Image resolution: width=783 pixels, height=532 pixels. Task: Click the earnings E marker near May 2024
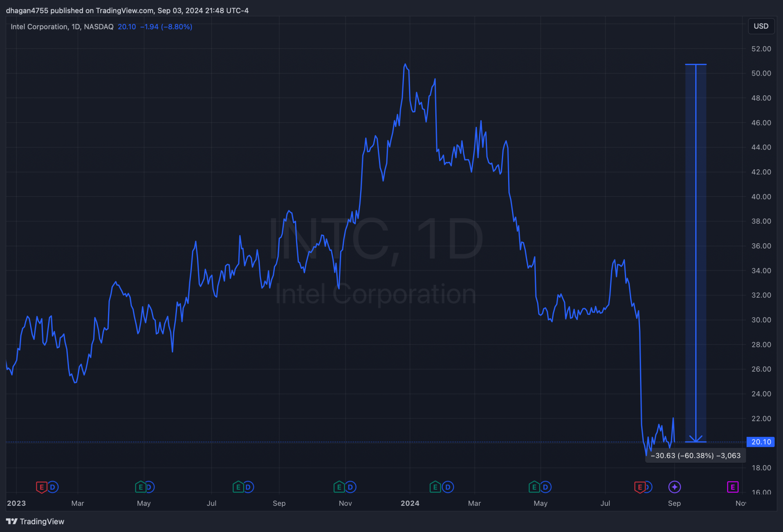pyautogui.click(x=534, y=487)
